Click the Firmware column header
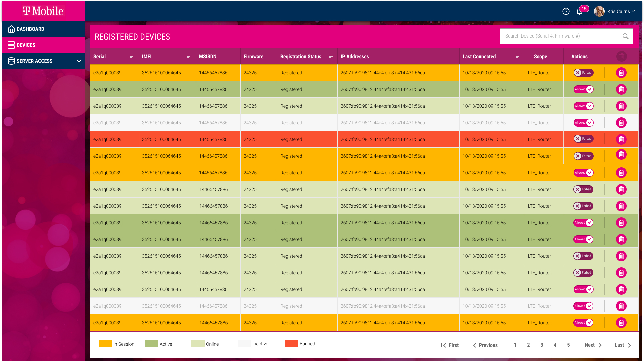This screenshot has width=644, height=361. pyautogui.click(x=253, y=57)
